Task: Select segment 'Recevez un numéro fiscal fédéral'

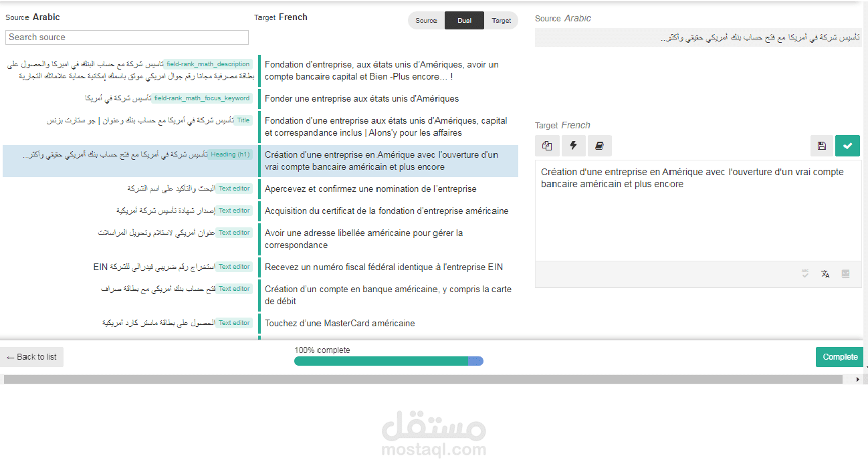Action: coord(384,267)
